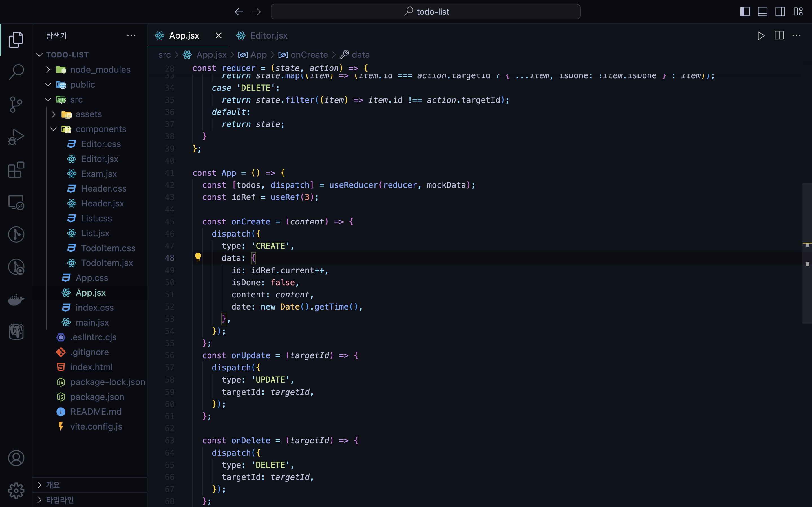
Task: Click onCreate in the breadcrumb
Action: pyautogui.click(x=308, y=55)
